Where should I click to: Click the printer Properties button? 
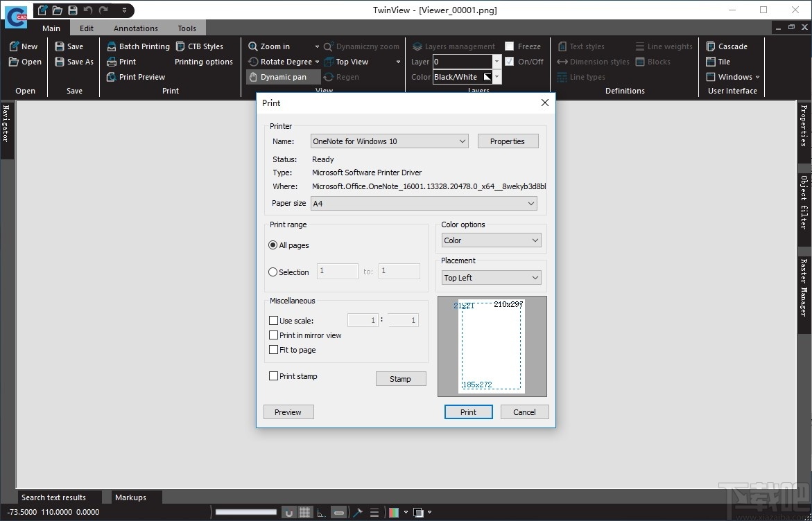508,141
